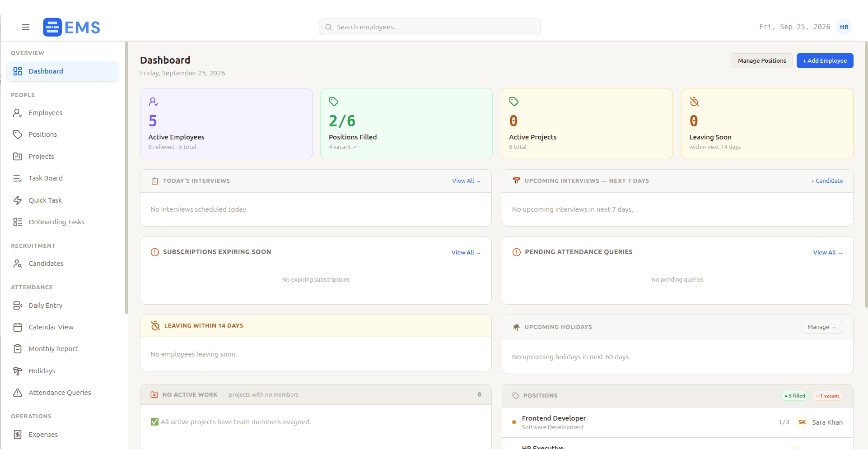
Task: Click the search magnifier icon
Action: [x=328, y=27]
